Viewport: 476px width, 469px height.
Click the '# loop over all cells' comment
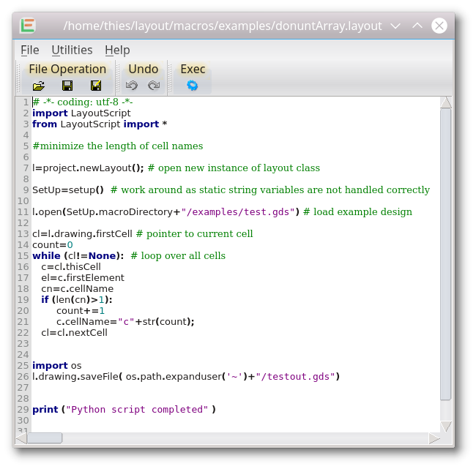(x=178, y=256)
